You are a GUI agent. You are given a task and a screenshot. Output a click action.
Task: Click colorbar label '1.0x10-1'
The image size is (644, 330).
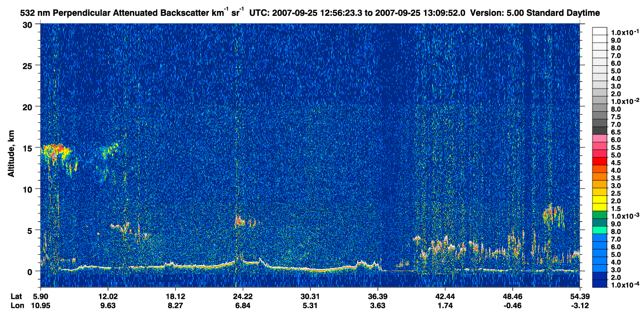pyautogui.click(x=625, y=32)
